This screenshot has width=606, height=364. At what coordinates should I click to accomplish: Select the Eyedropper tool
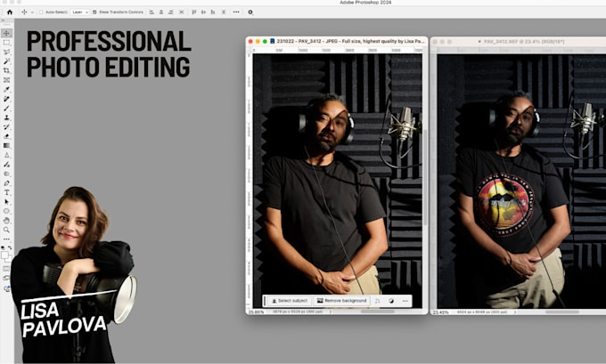(x=6, y=90)
